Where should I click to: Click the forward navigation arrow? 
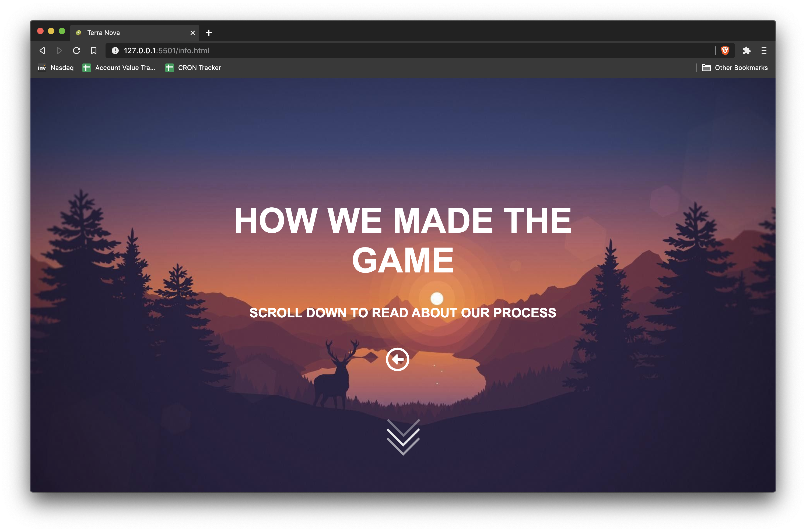click(59, 51)
